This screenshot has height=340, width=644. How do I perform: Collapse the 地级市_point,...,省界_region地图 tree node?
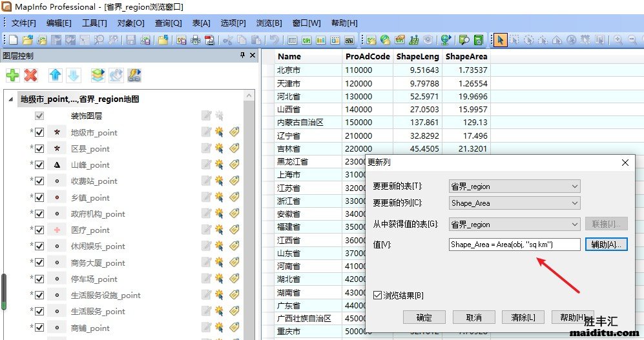[x=11, y=99]
